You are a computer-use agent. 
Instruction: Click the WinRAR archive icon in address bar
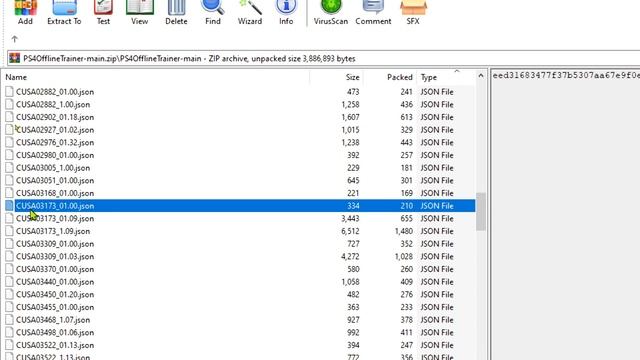15,58
